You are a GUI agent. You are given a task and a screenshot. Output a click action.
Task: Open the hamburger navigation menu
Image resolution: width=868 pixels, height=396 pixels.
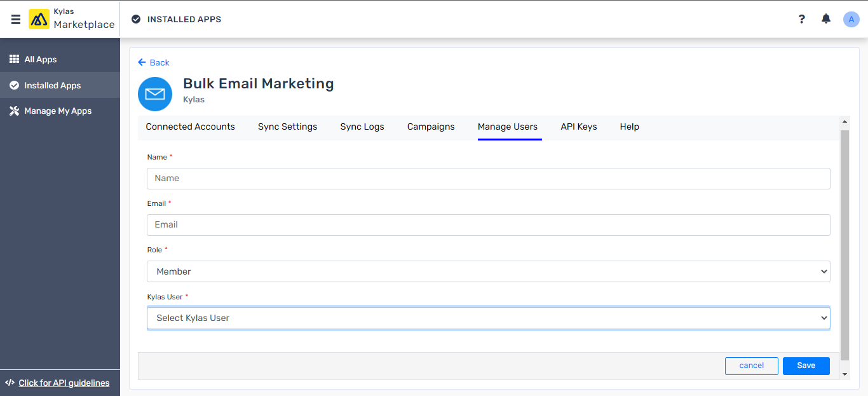click(15, 18)
